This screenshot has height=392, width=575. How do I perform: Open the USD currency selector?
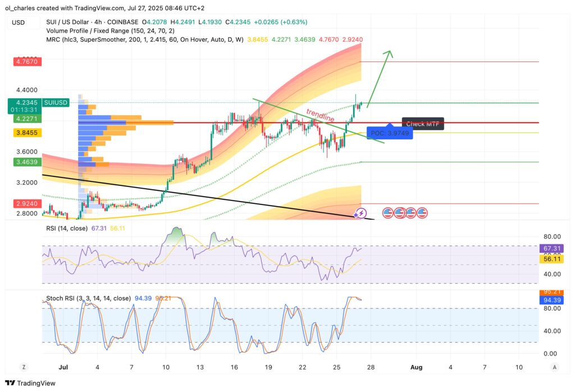pos(19,22)
